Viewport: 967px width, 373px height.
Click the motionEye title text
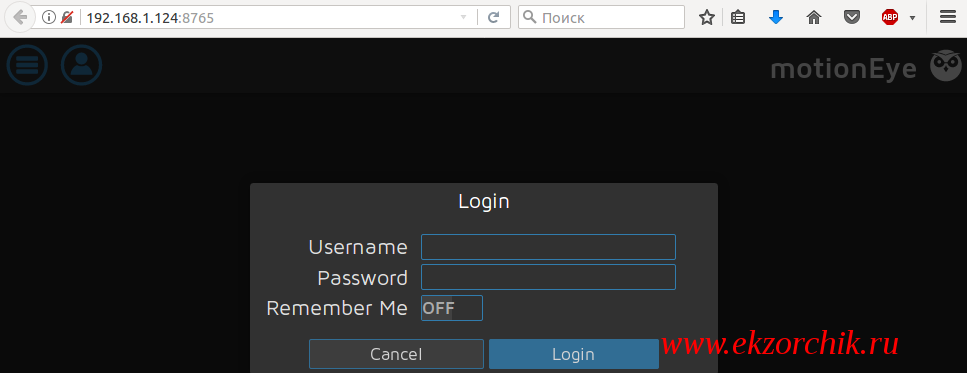pos(844,69)
